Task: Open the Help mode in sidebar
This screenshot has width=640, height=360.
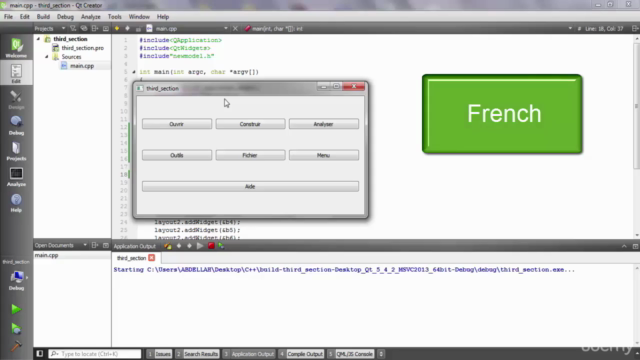Action: 16,202
